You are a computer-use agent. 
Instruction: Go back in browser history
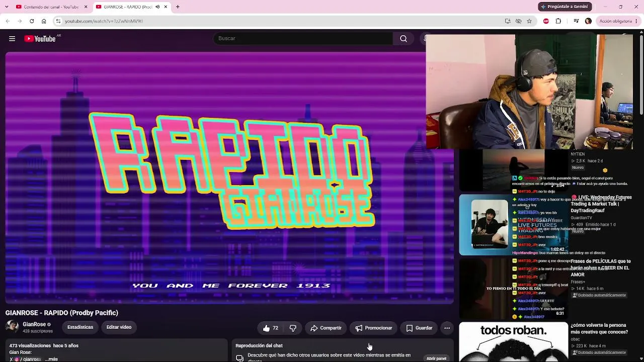tap(8, 21)
